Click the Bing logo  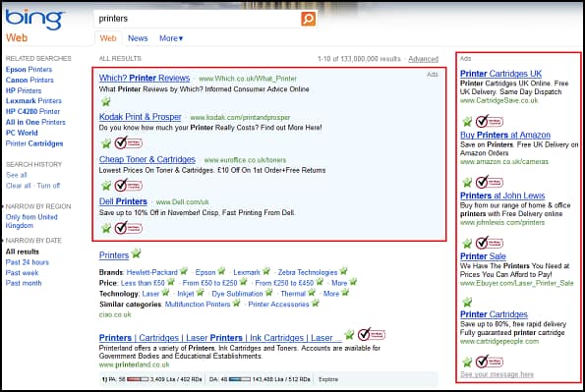click(x=34, y=19)
